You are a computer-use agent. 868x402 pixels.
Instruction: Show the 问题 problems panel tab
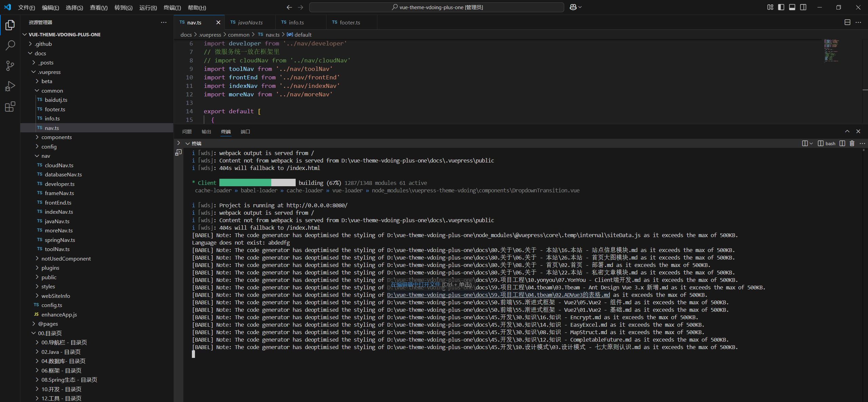pos(187,132)
